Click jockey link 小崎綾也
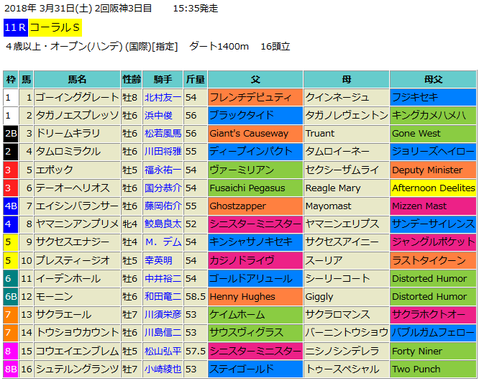Image resolution: width=479 pixels, height=381 pixels. [163, 369]
